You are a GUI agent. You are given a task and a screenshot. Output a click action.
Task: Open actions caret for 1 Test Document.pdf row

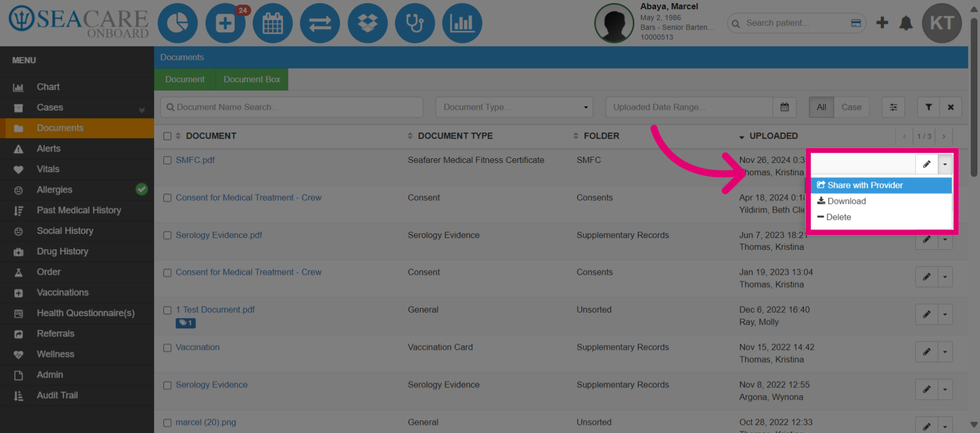click(945, 314)
